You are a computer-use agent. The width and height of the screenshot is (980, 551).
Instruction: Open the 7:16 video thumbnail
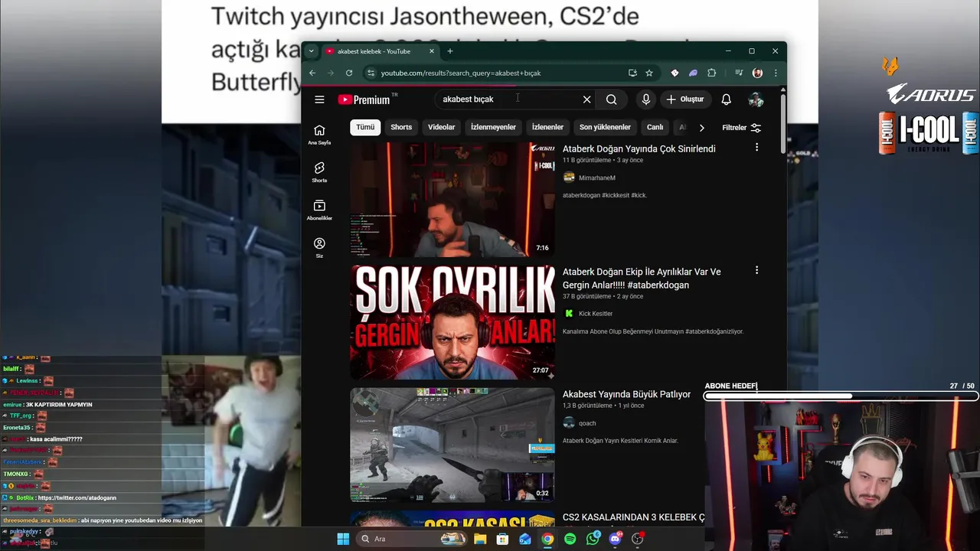click(x=452, y=200)
